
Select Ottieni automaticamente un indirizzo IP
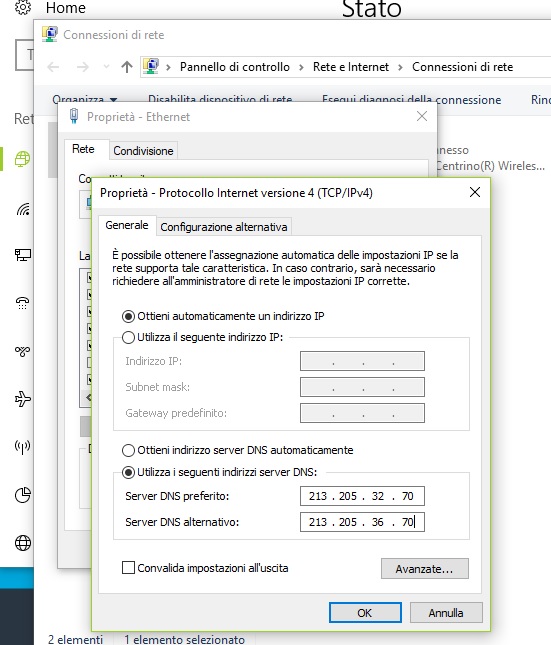[x=223, y=316]
